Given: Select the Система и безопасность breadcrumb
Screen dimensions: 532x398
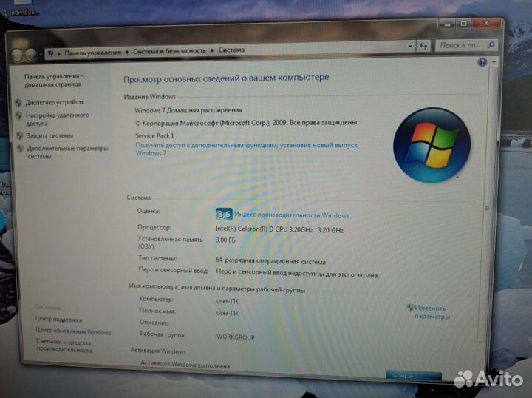Looking at the screenshot, I should coord(170,51).
